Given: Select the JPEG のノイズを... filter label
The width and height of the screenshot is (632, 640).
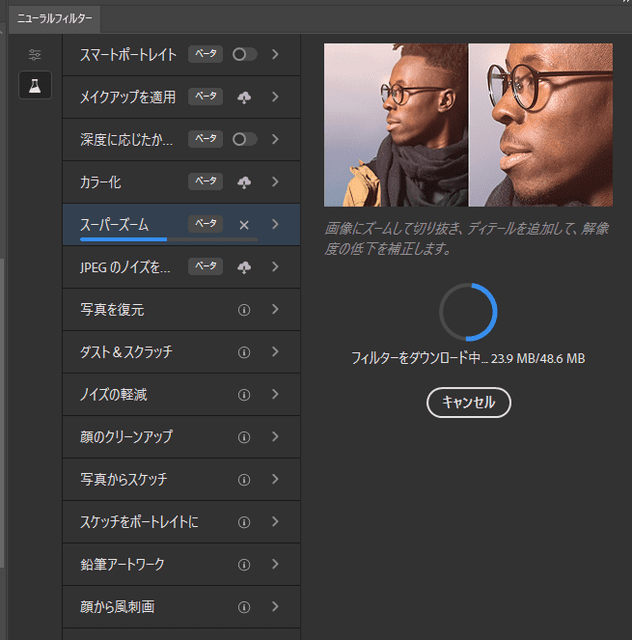Looking at the screenshot, I should [125, 267].
